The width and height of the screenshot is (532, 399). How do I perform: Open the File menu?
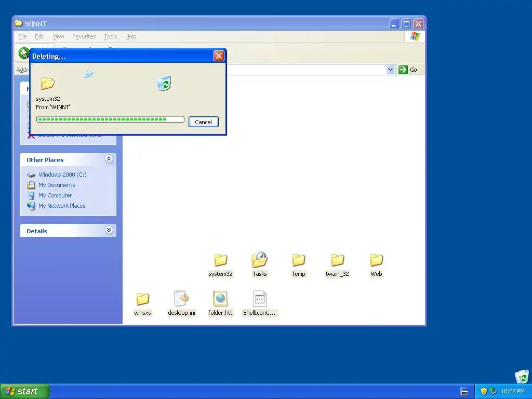[22, 36]
